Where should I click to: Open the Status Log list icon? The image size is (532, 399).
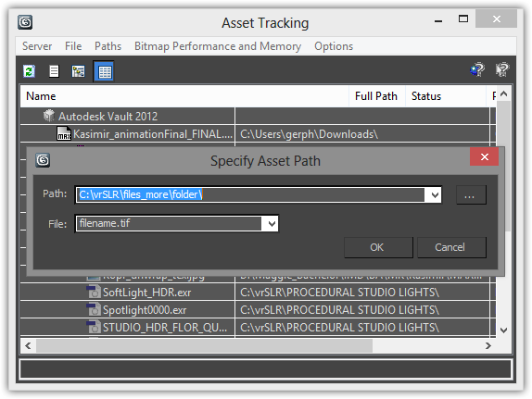pos(54,71)
